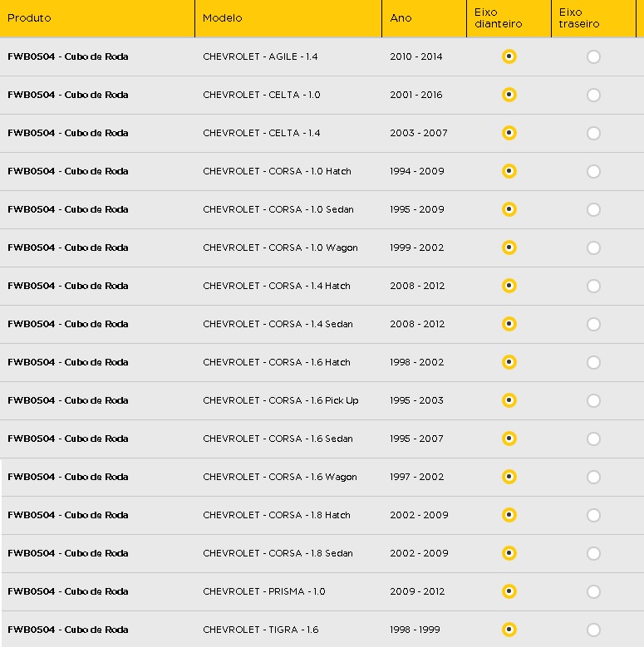Select rear axle radio for CORSA 1.6 Pick Up
This screenshot has height=647, width=644.
[593, 401]
